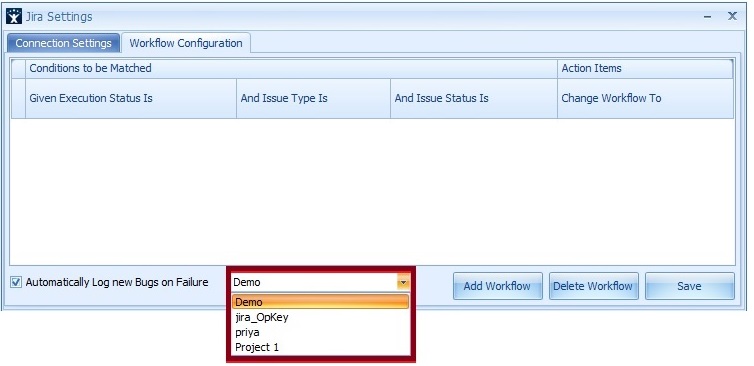
Task: Click the And Issue Type Is column
Action: 314,99
